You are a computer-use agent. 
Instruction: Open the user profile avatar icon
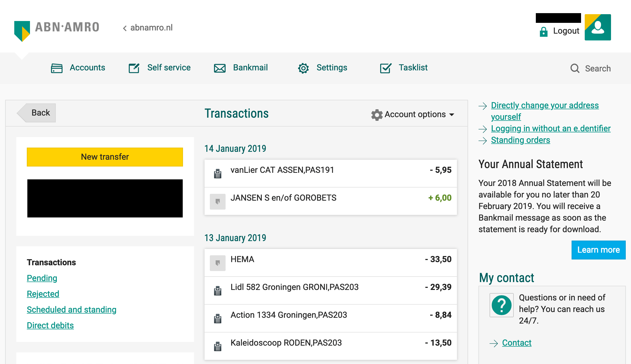tap(598, 27)
